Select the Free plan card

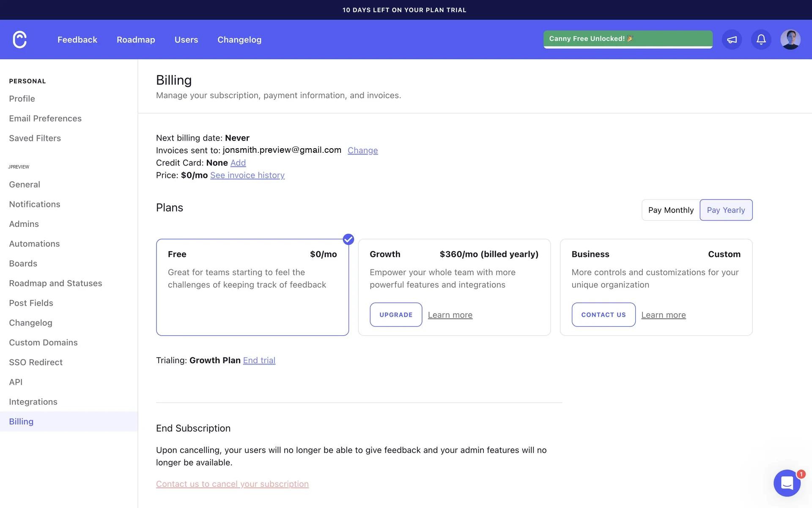pos(252,287)
